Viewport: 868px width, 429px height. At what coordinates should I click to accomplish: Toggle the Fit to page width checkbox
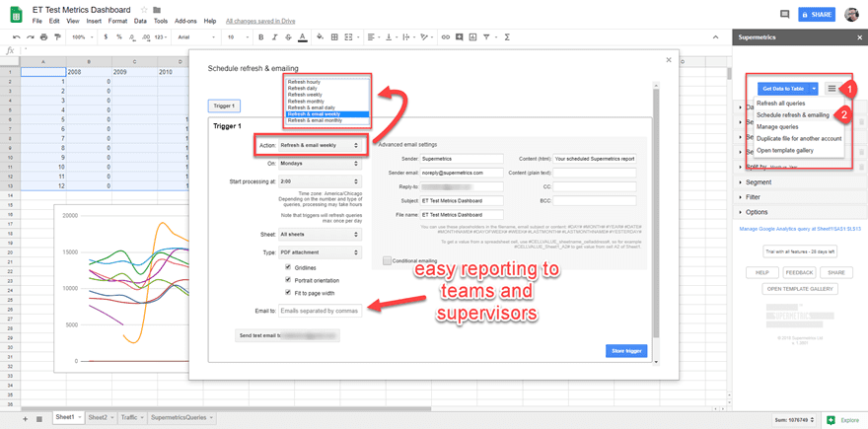(288, 292)
